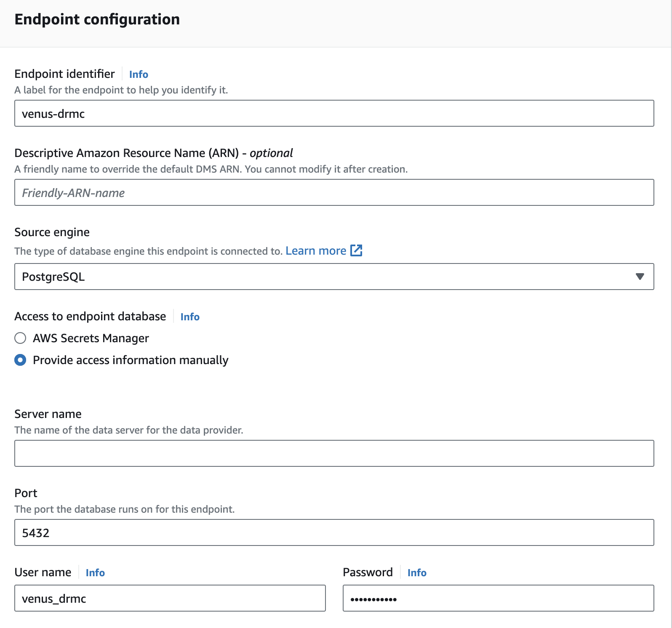Viewport: 672px width, 628px height.
Task: Focus the Password input field
Action: coord(498,598)
